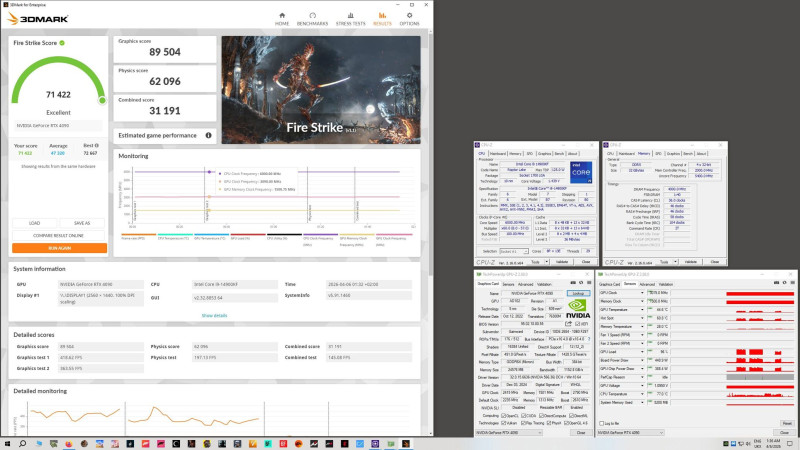Click the Fire Strike score gauge indicator
Screen dimensions: 800x450
(102, 101)
